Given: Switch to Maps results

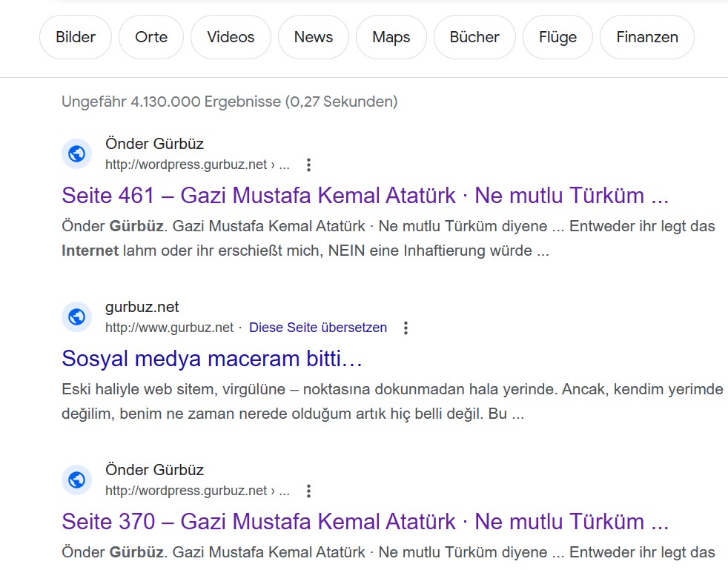Looking at the screenshot, I should pos(391,37).
